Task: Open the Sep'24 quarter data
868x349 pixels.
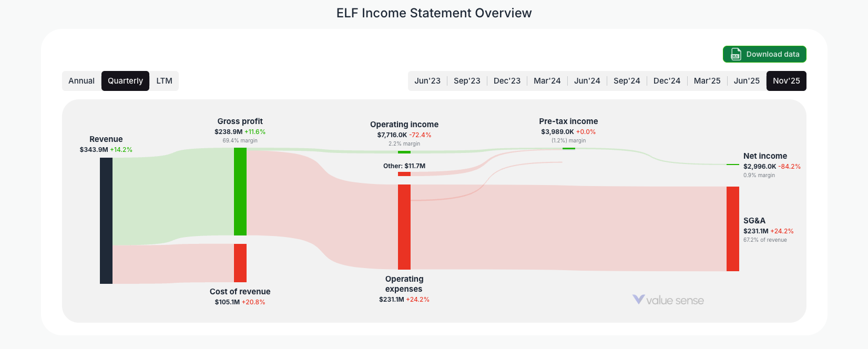Action: point(627,80)
